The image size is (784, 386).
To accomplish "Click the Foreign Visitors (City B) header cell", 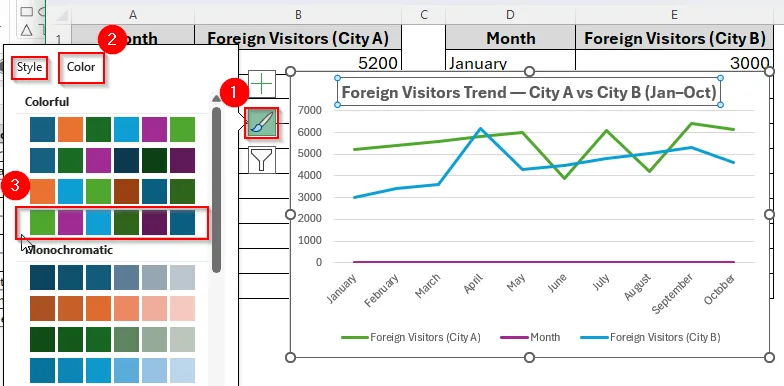I will pos(674,38).
